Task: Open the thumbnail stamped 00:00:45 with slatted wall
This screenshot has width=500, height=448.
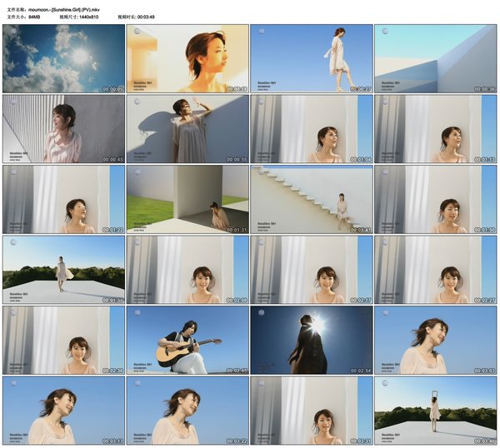Action: (64, 129)
